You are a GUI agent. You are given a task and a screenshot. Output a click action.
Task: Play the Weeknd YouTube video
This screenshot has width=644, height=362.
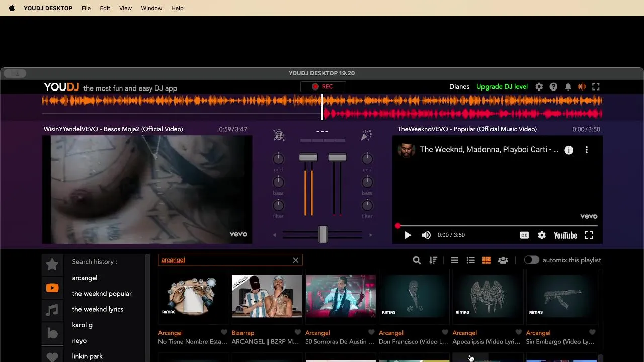408,235
